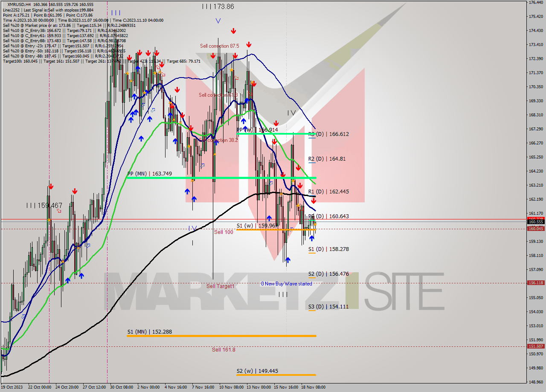Select the '10 Nov 08:00' time axis label
The image size is (546, 392).
(x=231, y=387)
